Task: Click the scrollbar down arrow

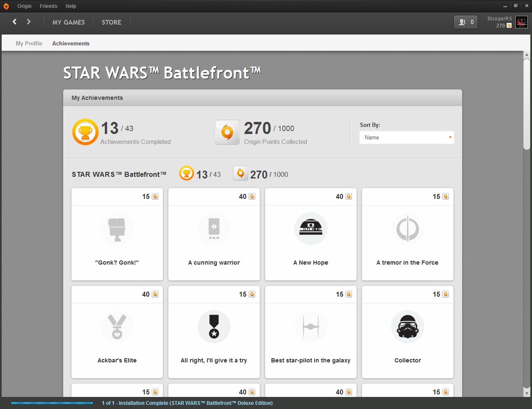Action: tap(527, 393)
